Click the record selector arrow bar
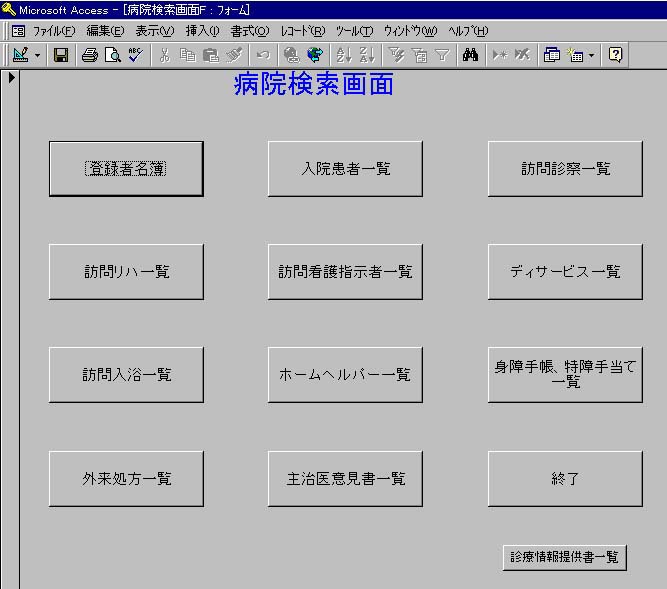Viewport: 667px width, 589px height. click(x=11, y=330)
